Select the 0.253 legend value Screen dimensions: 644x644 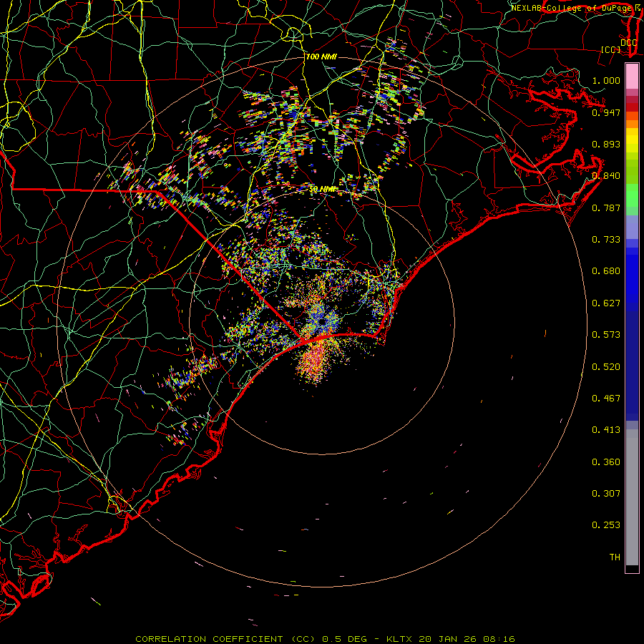coord(606,525)
